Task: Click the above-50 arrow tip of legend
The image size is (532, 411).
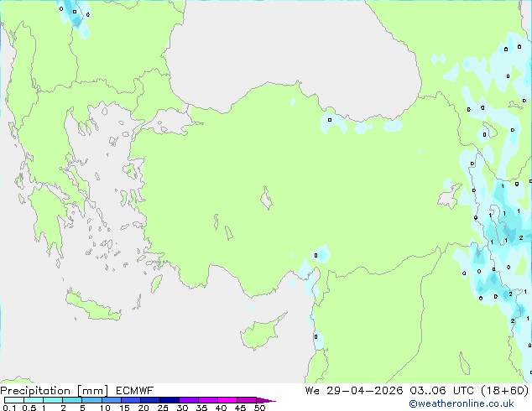Action: tap(266, 400)
